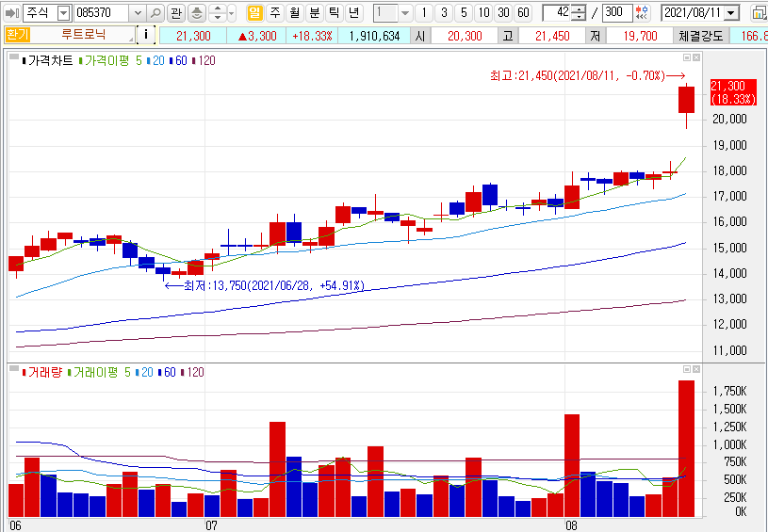Select interval preset 10
The height and width of the screenshot is (532, 768).
[484, 13]
